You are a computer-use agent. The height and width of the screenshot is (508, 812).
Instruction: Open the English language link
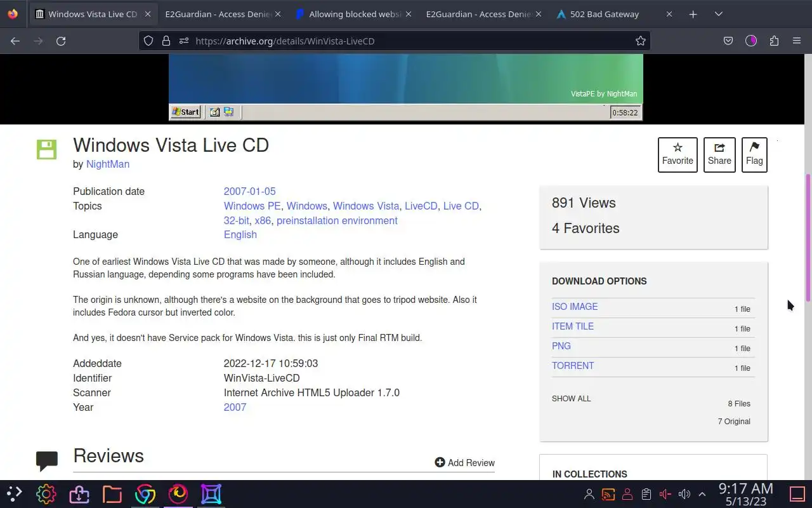pos(240,234)
